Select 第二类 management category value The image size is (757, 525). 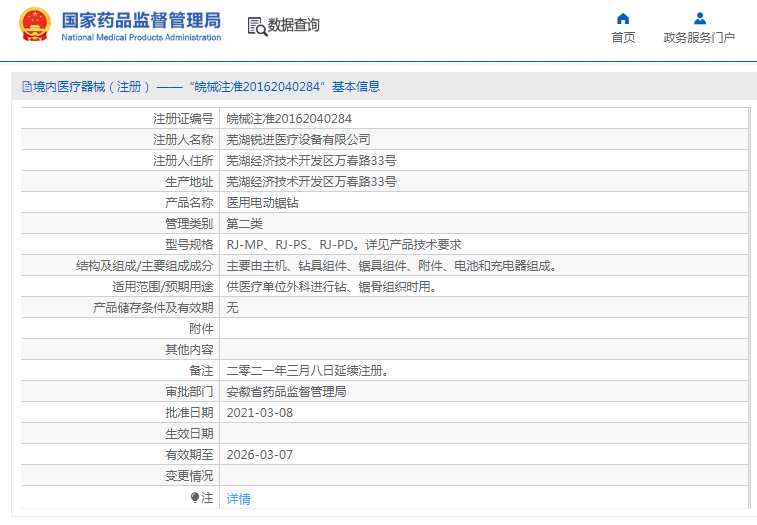tap(244, 224)
